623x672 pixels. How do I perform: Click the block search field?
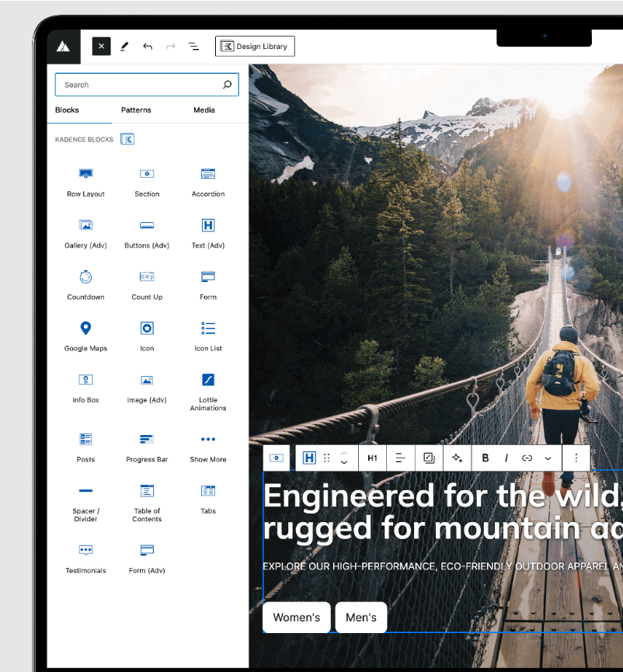coord(146,84)
